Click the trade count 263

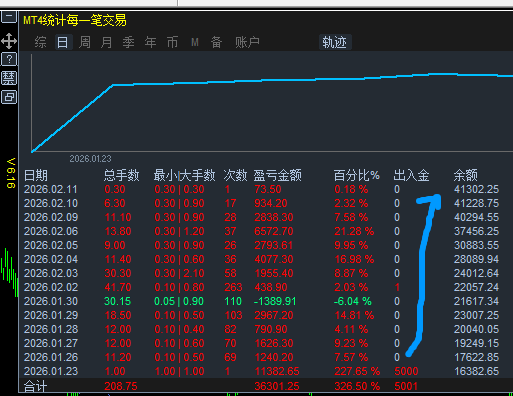click(x=233, y=287)
